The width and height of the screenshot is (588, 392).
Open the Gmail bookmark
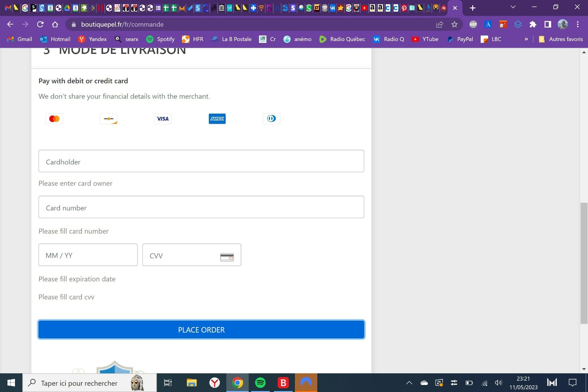click(x=19, y=39)
